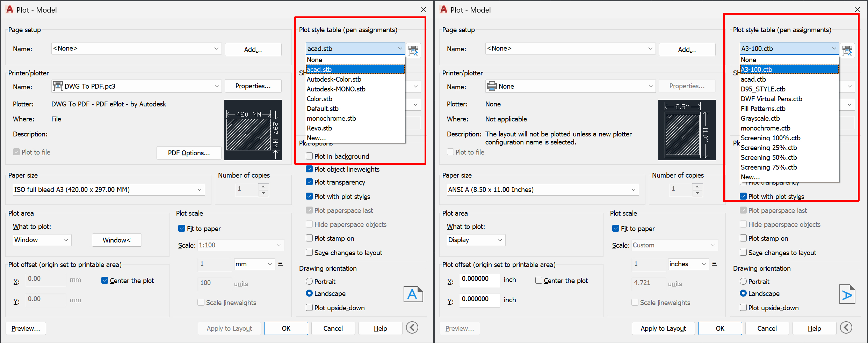This screenshot has width=868, height=343.
Task: Choose Grayscale.ctb from the plot style list
Action: point(760,119)
